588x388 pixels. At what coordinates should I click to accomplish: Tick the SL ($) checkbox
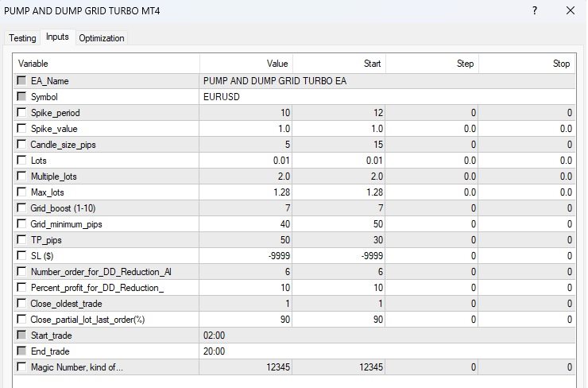tap(21, 255)
